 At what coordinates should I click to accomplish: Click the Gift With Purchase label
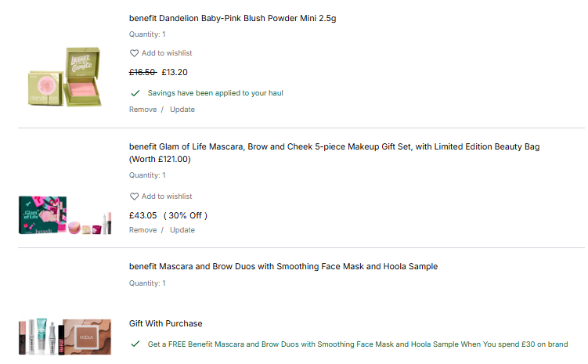(166, 323)
